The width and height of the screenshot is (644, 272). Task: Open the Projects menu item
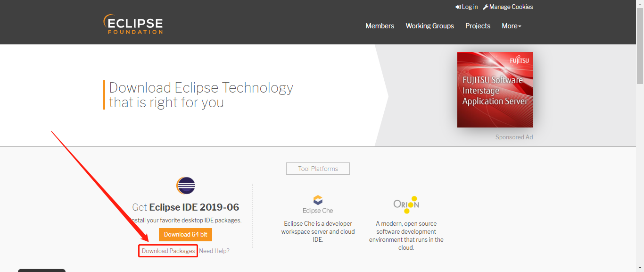478,26
